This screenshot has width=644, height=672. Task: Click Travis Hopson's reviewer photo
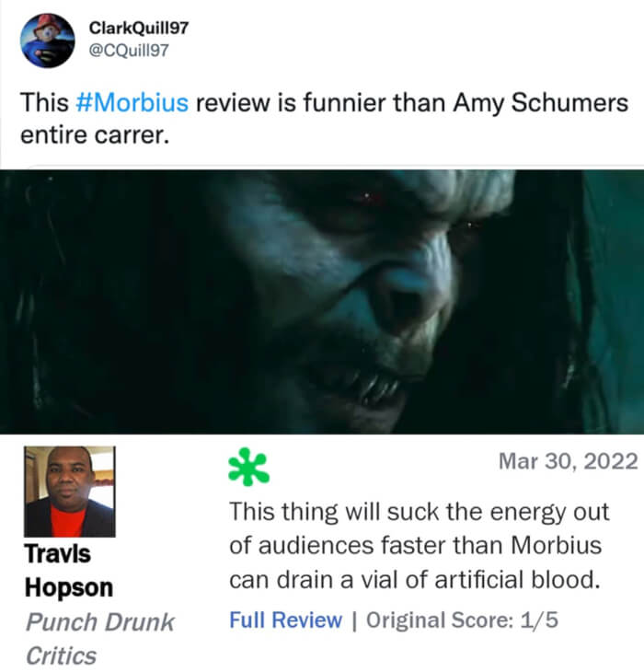point(70,492)
